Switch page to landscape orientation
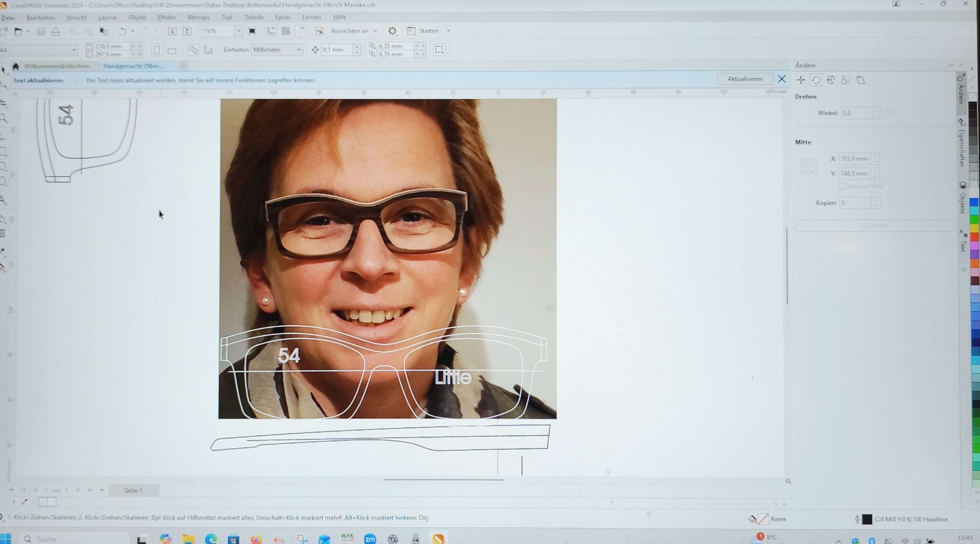Image resolution: width=980 pixels, height=544 pixels. tap(172, 50)
